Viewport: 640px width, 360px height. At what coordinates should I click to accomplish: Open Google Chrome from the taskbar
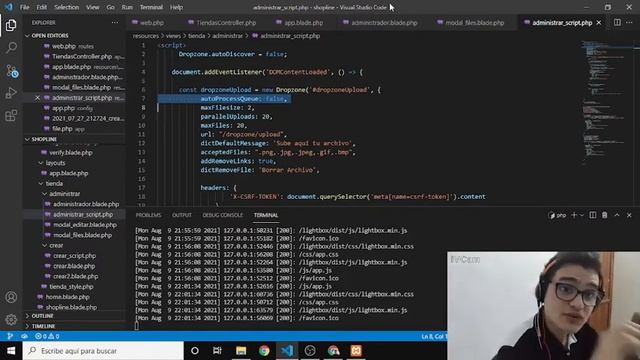[264, 351]
